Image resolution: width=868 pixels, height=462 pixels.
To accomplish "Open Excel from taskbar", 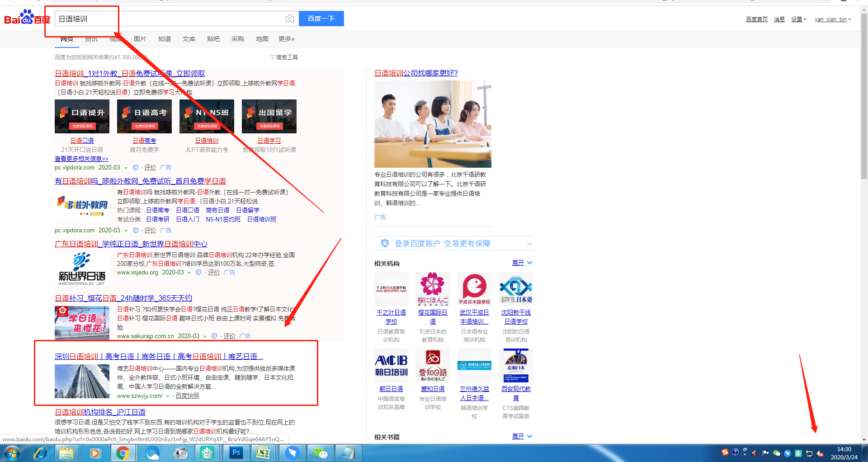I will tap(264, 453).
